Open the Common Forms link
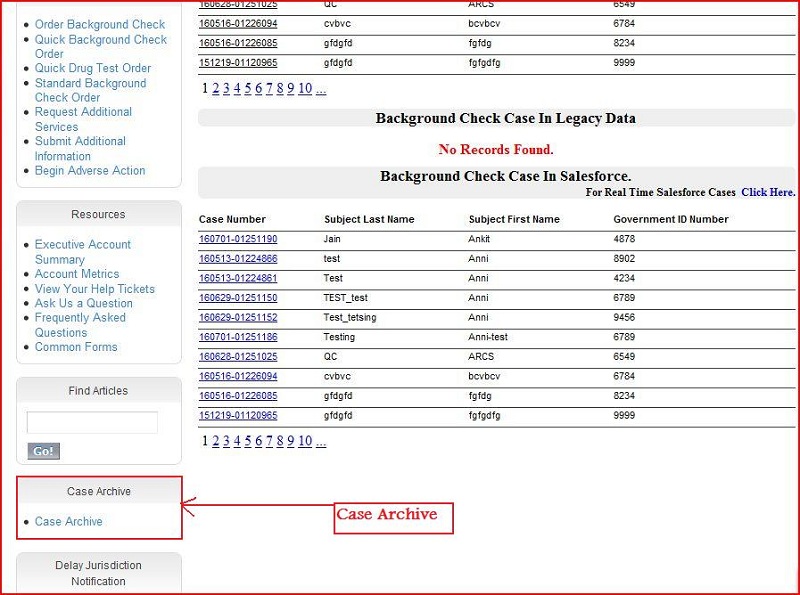The height and width of the screenshot is (595, 800). [x=76, y=347]
